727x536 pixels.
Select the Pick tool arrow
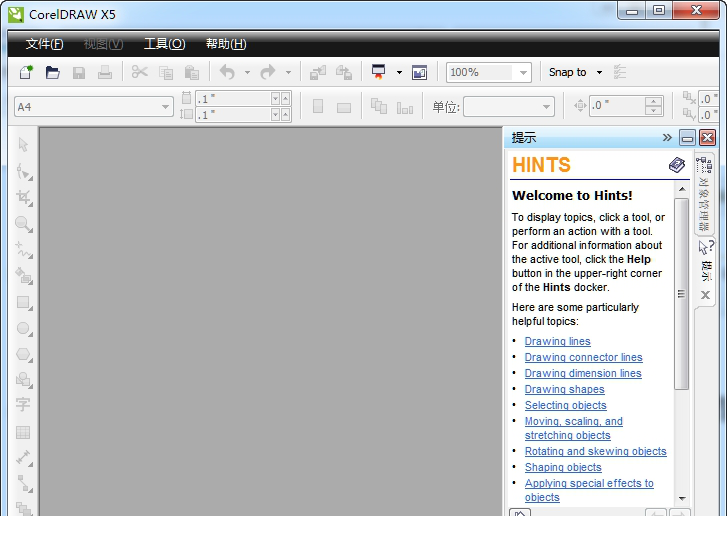pyautogui.click(x=23, y=145)
